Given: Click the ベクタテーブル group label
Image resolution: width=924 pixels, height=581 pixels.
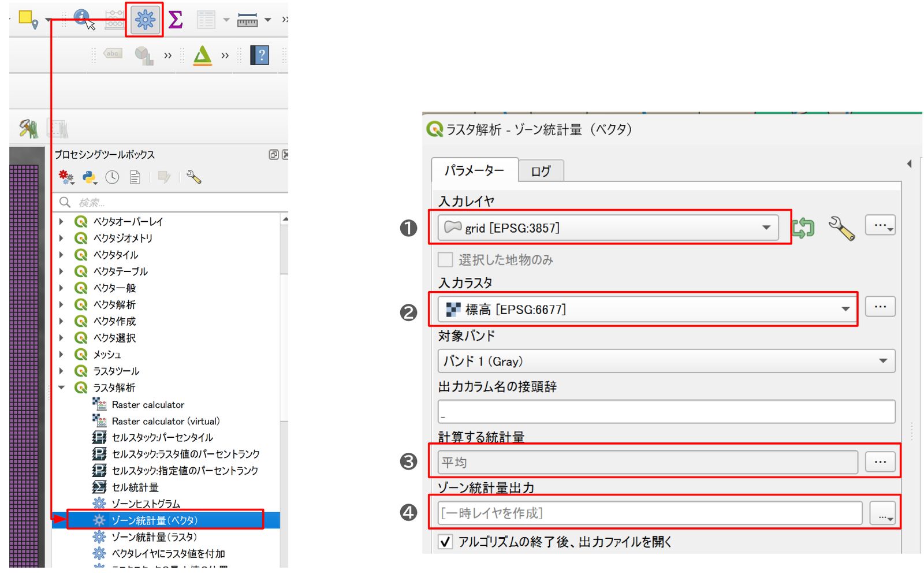Looking at the screenshot, I should [x=120, y=271].
